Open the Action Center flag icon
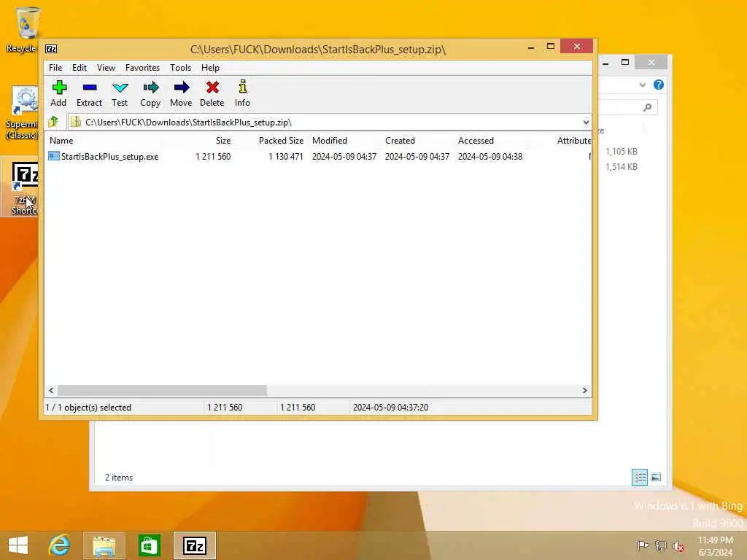This screenshot has width=747, height=560. click(643, 545)
